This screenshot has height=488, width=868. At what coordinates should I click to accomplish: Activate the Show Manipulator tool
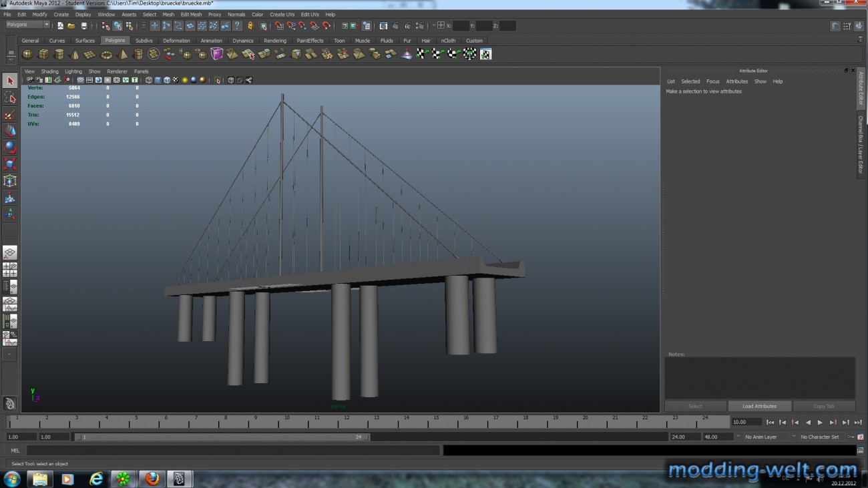(x=10, y=214)
